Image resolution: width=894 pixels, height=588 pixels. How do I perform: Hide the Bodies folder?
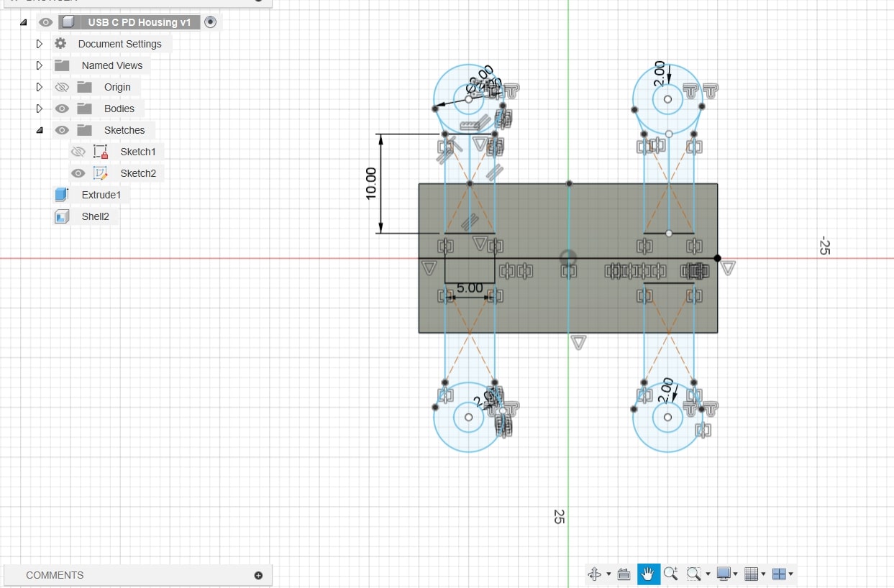click(x=62, y=109)
